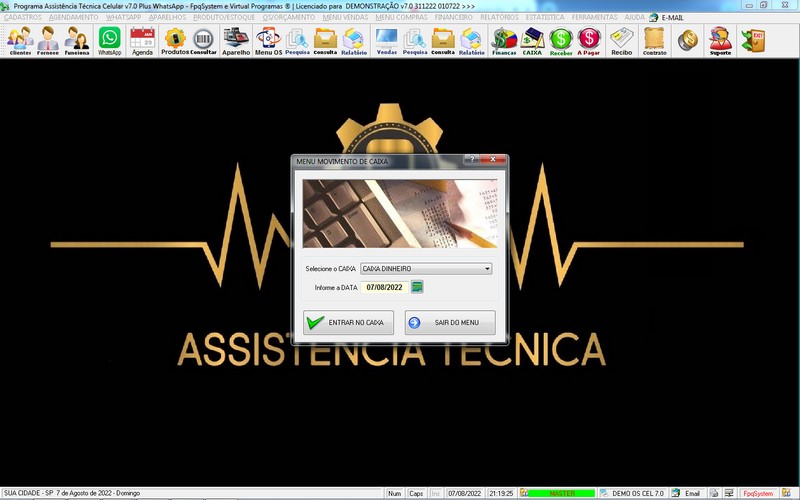Expand the Selecione o CAIXA dropdown
This screenshot has width=800, height=500.
pos(487,268)
